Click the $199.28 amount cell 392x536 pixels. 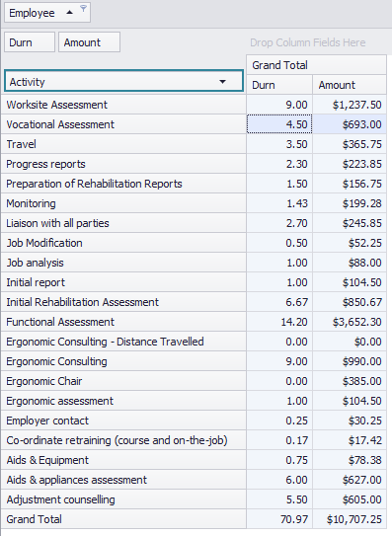pos(350,203)
